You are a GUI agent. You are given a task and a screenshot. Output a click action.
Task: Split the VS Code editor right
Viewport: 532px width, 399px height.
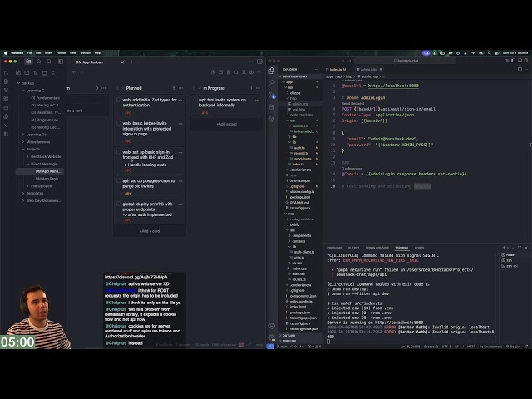pyautogui.click(x=520, y=69)
